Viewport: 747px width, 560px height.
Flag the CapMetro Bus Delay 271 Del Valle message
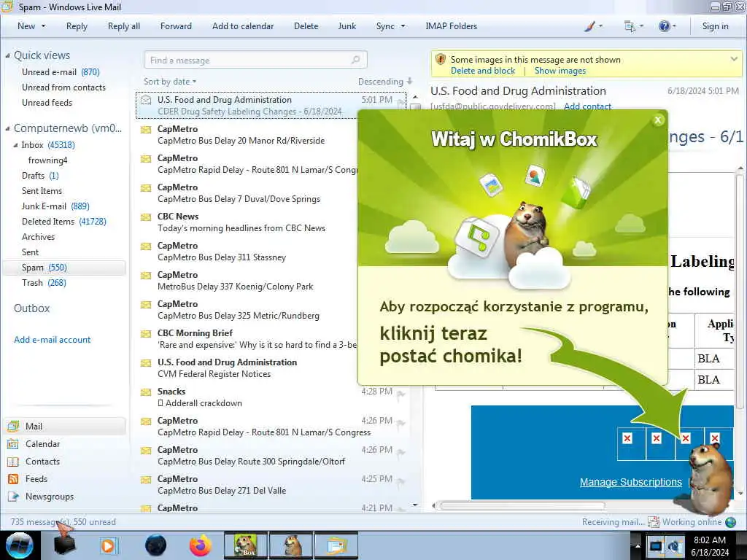pyautogui.click(x=401, y=481)
